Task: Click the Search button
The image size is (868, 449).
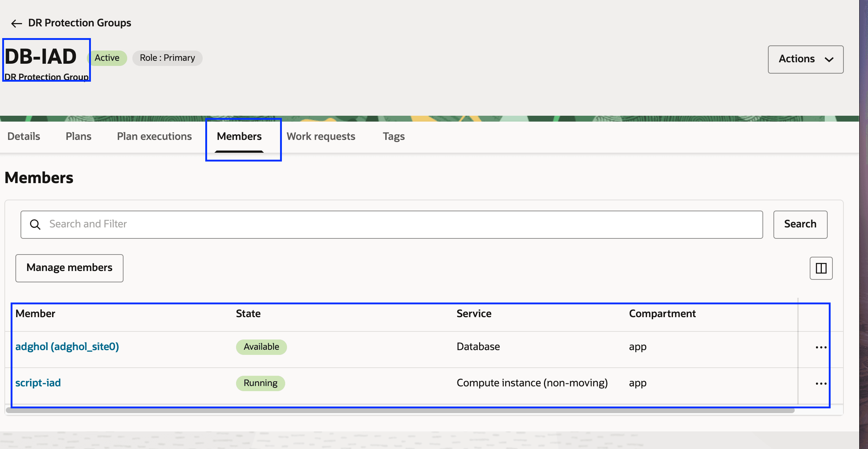Action: [x=800, y=224]
